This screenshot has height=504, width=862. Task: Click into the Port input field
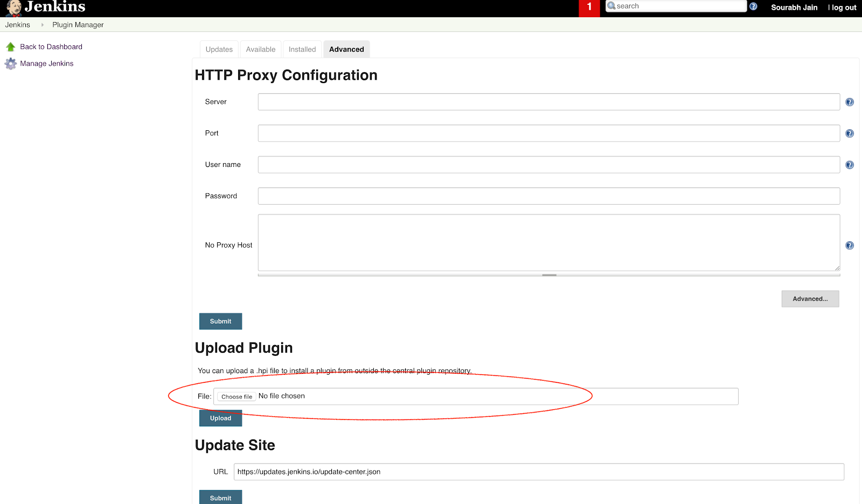(x=549, y=133)
